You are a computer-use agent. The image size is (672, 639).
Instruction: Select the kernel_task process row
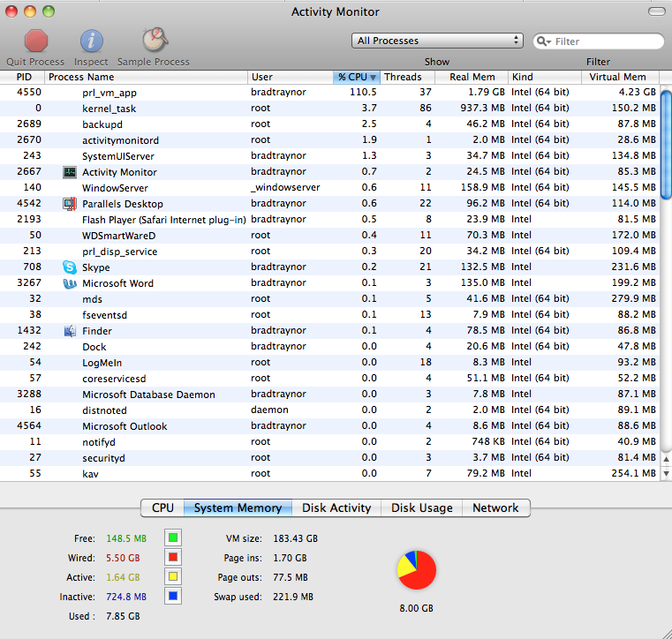click(329, 109)
